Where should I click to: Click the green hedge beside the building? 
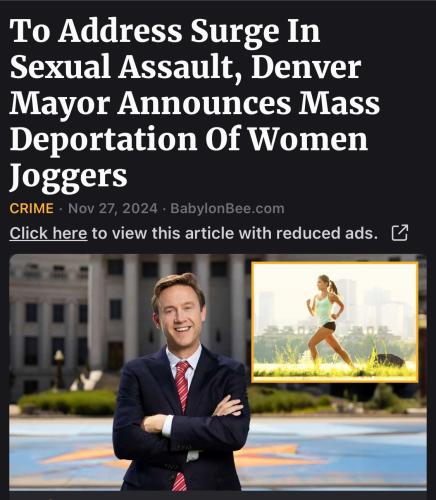pos(68,403)
